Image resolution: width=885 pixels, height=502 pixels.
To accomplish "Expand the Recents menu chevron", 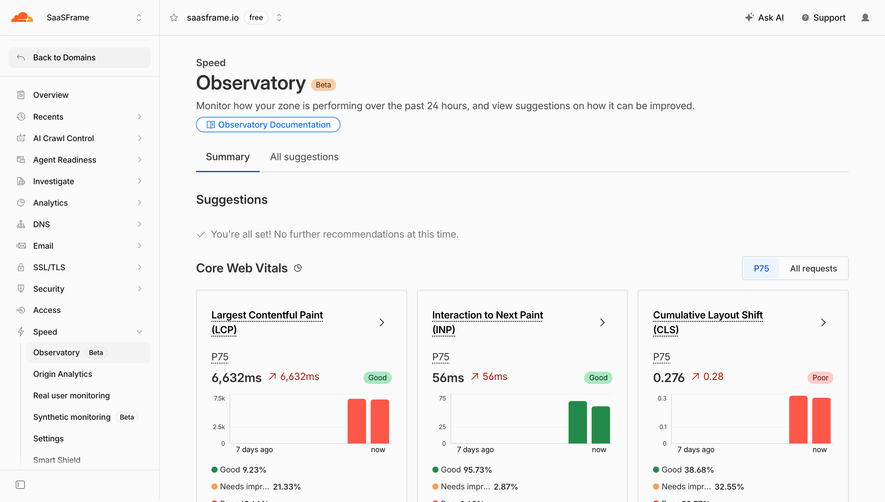I will coord(139,116).
